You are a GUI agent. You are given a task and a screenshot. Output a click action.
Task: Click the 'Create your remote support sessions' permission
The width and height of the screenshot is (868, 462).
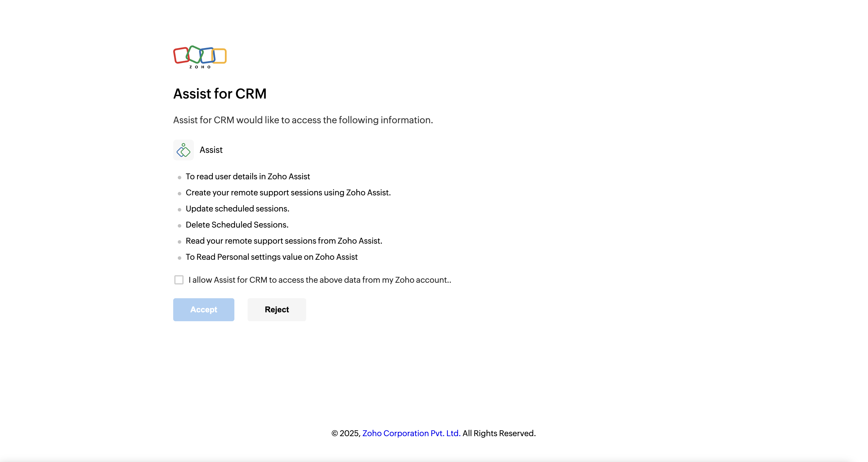[x=288, y=193]
